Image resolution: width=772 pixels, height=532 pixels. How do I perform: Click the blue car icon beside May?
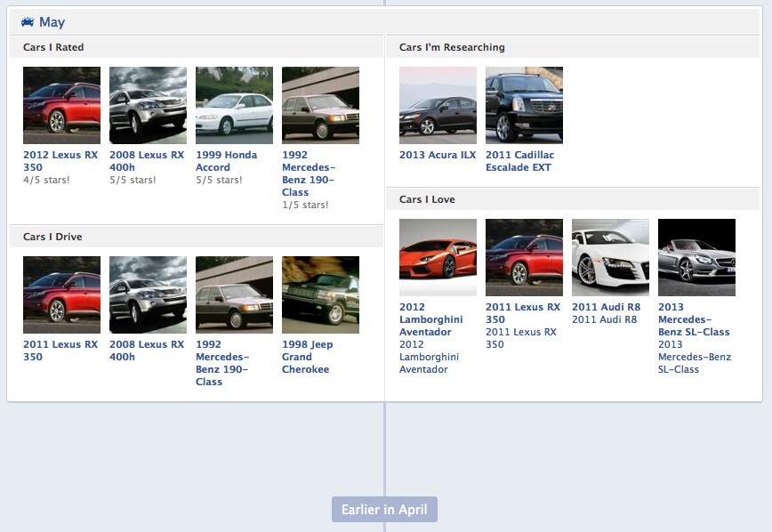tap(28, 22)
